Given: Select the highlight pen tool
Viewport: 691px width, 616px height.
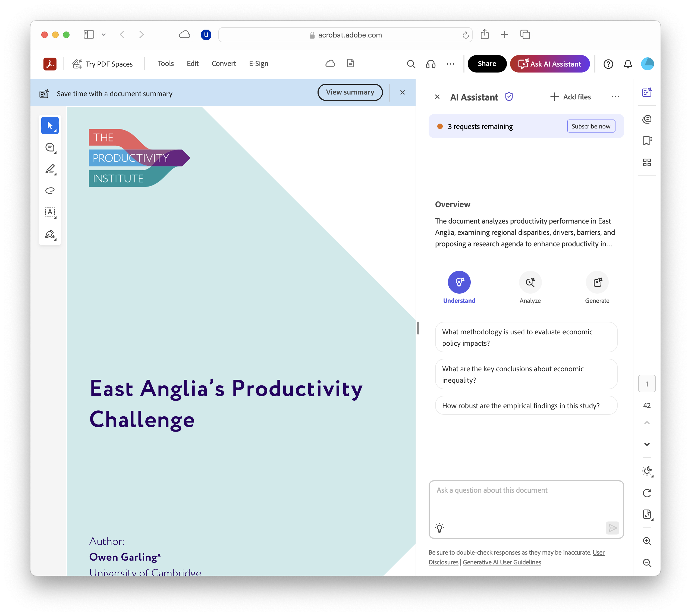Looking at the screenshot, I should 50,169.
